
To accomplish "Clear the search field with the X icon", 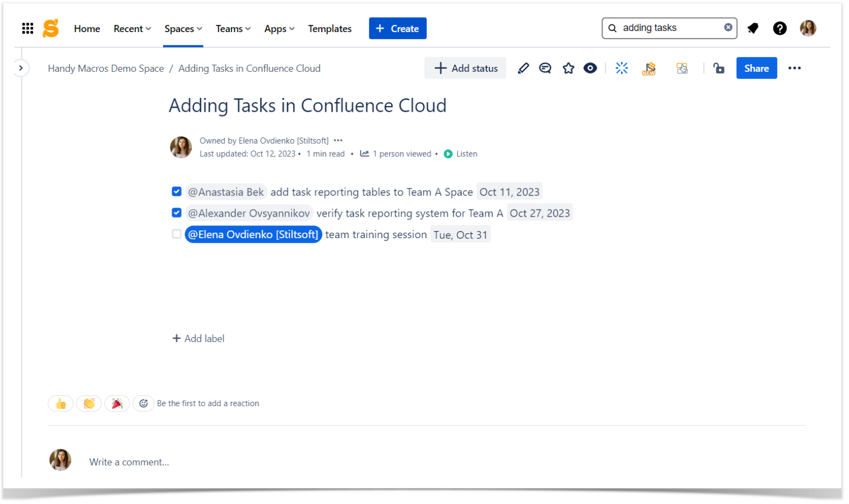I will [x=728, y=28].
